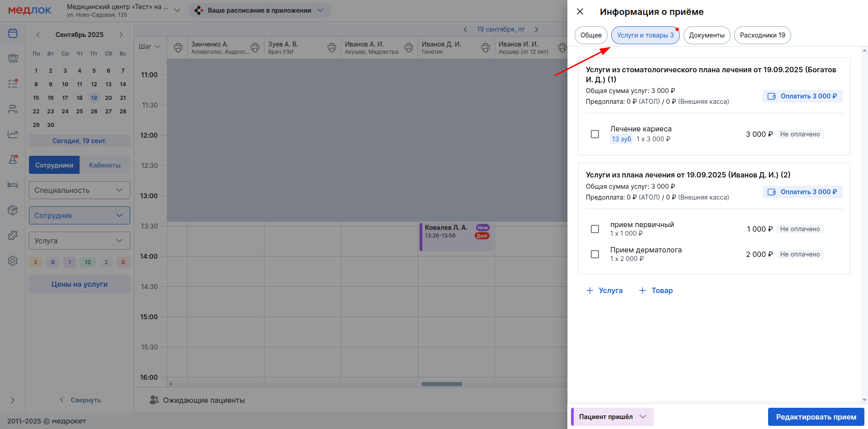Check the Лечение кариеса service checkbox
Image resolution: width=868 pixels, height=429 pixels.
click(x=595, y=134)
